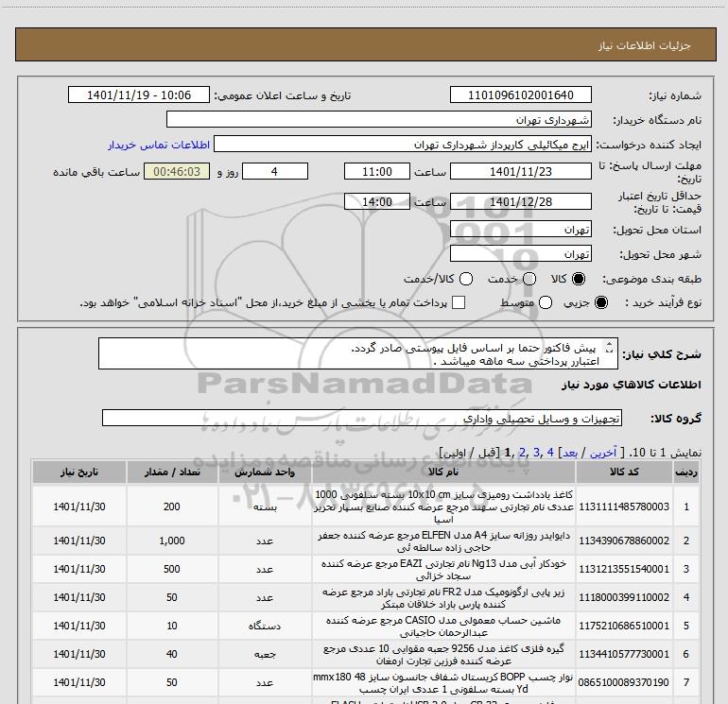Click the نام دستگاه خریدار field شهرداری تهران
The image size is (728, 704).
379,119
